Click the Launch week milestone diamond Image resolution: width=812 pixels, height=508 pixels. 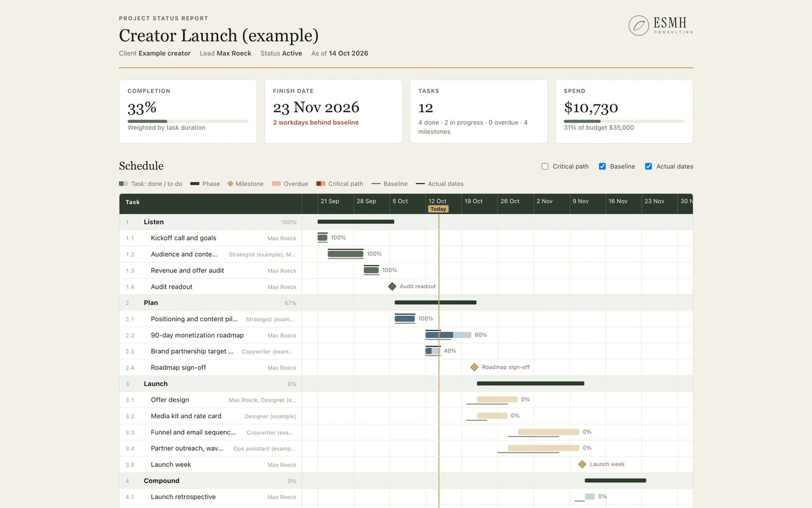pyautogui.click(x=582, y=464)
